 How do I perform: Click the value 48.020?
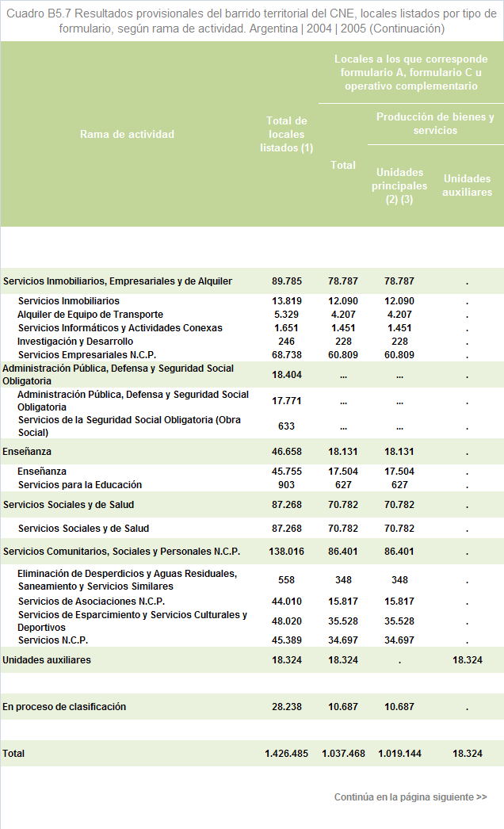(287, 621)
